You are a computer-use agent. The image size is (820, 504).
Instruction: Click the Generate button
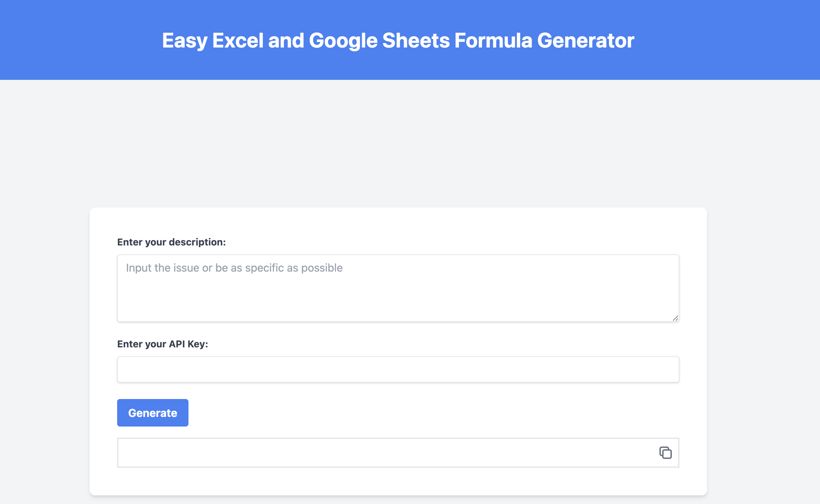tap(152, 412)
